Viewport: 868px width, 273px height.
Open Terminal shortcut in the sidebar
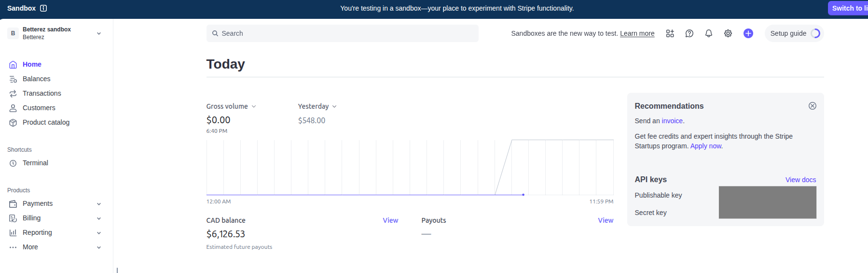35,163
